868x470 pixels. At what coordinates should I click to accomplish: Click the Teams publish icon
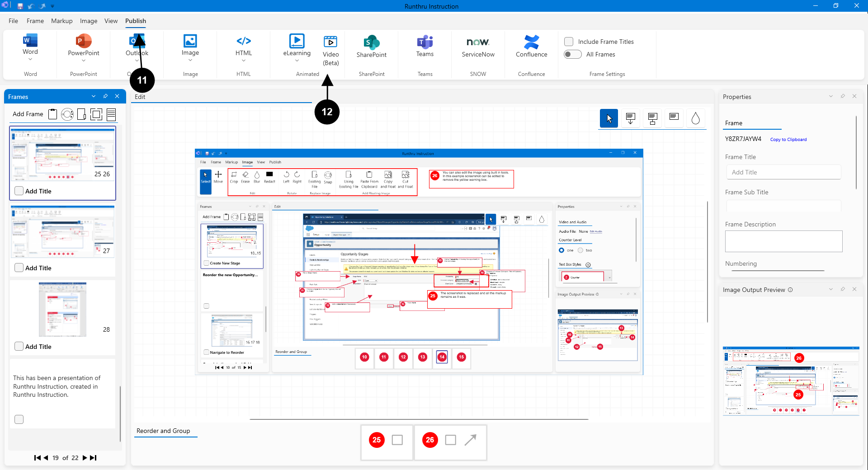[425, 42]
